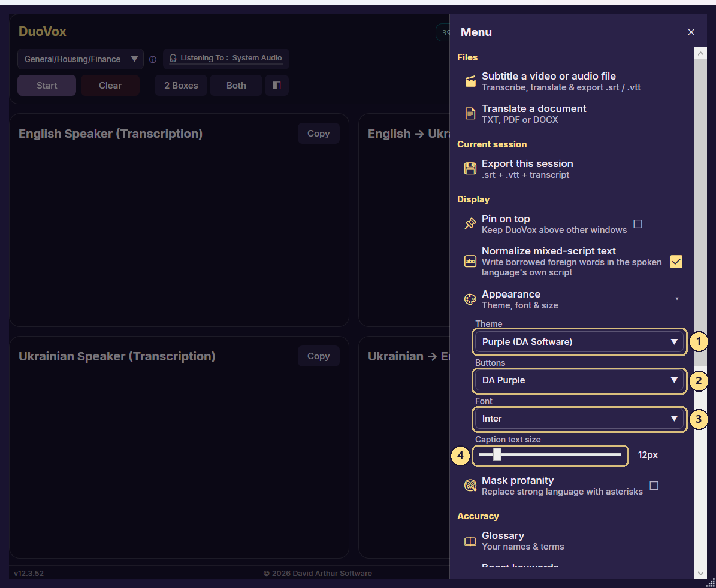
Task: Click the Menu panel scrollbar thumb
Action: (700, 212)
